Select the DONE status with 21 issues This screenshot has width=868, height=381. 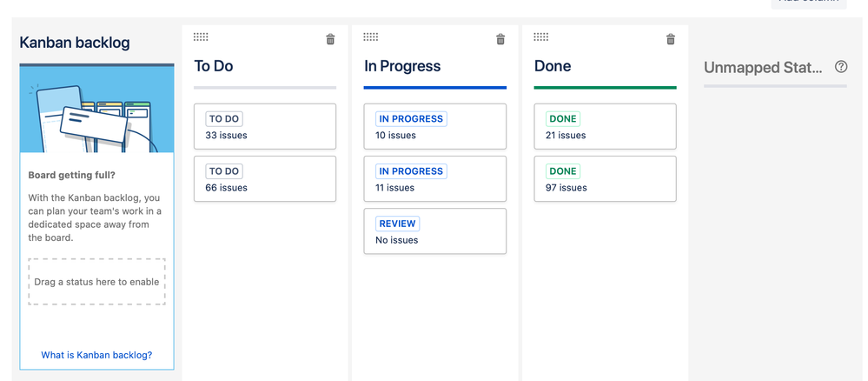coord(605,126)
